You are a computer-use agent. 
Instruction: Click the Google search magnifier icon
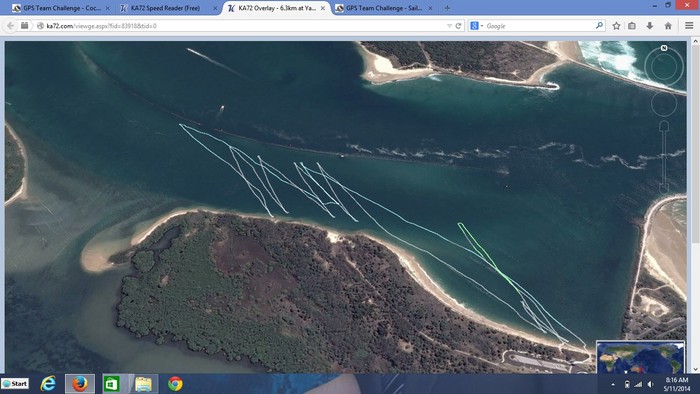(599, 26)
